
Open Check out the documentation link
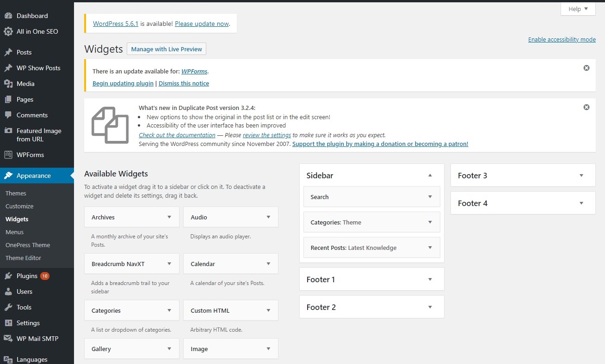click(x=177, y=135)
